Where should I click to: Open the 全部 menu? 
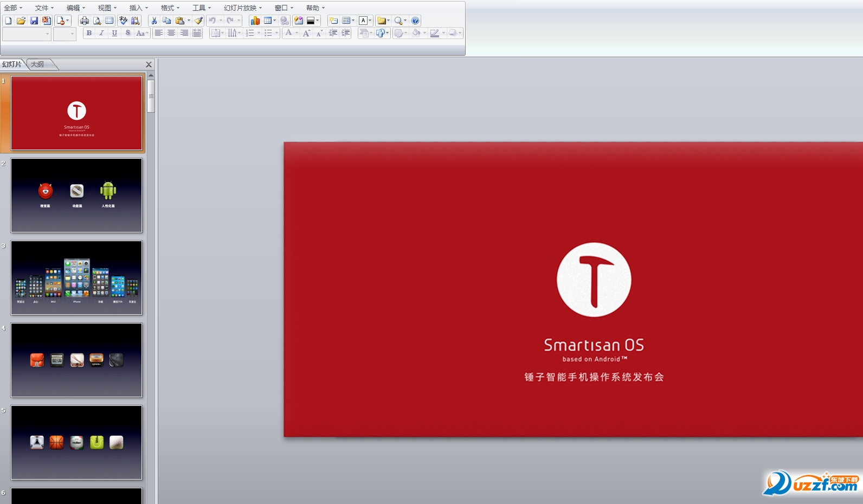(x=13, y=8)
